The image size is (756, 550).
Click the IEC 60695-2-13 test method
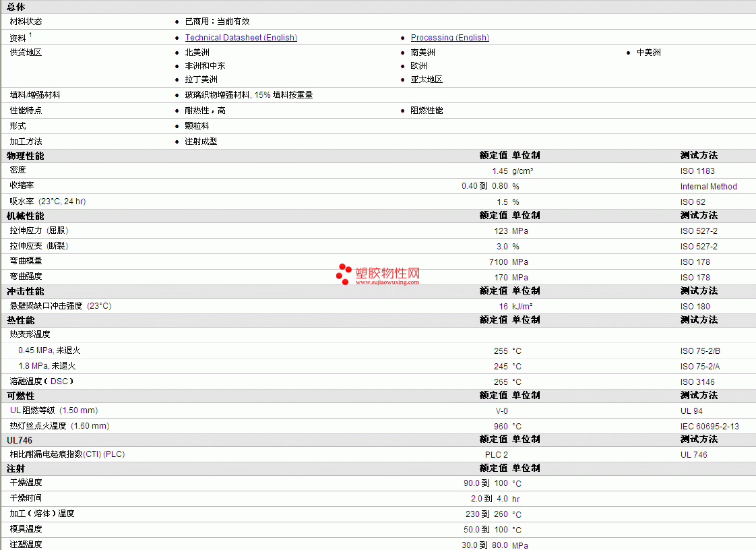pyautogui.click(x=710, y=427)
